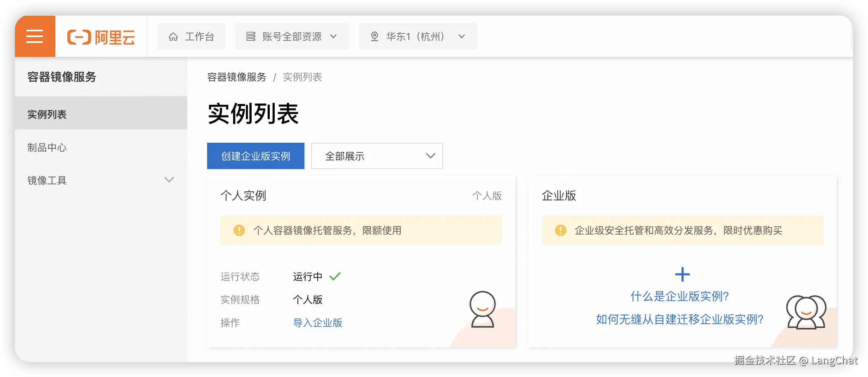Click the multi-user avatar icon in 企业版 card
This screenshot has height=377, width=868.
(806, 312)
